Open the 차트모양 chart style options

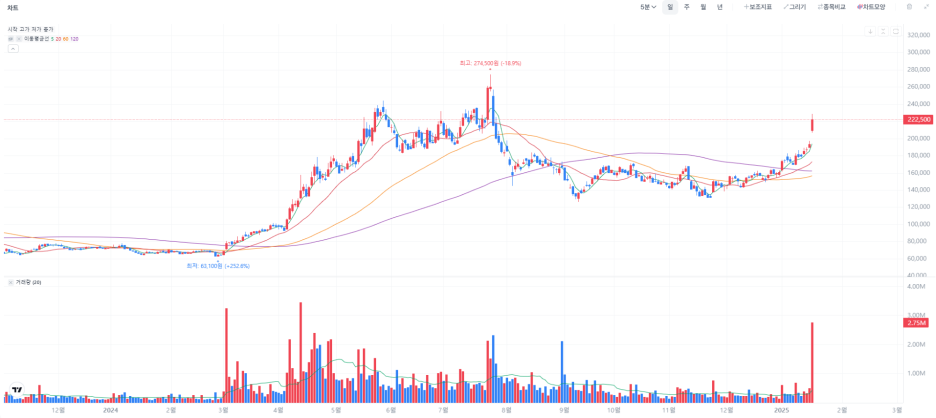[x=871, y=7]
